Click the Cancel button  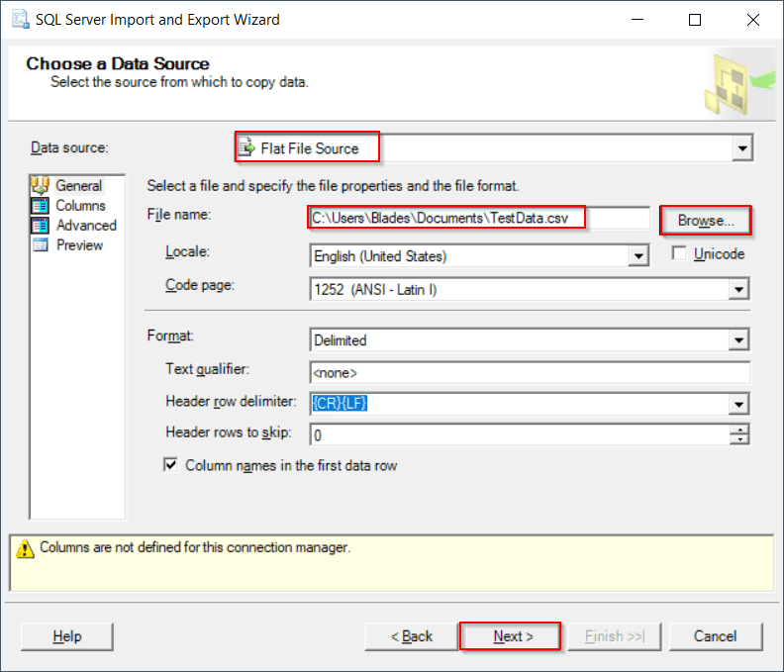coord(715,636)
